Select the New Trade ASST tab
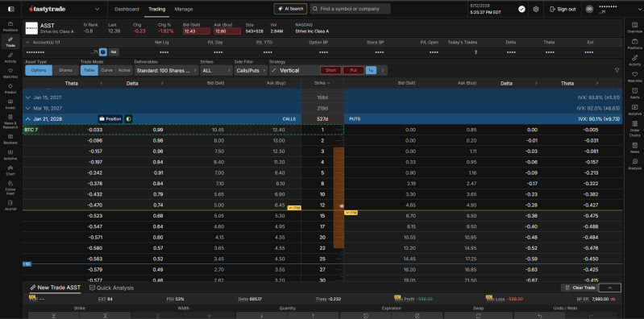Viewport: 644px width, 319px height. (x=55, y=288)
